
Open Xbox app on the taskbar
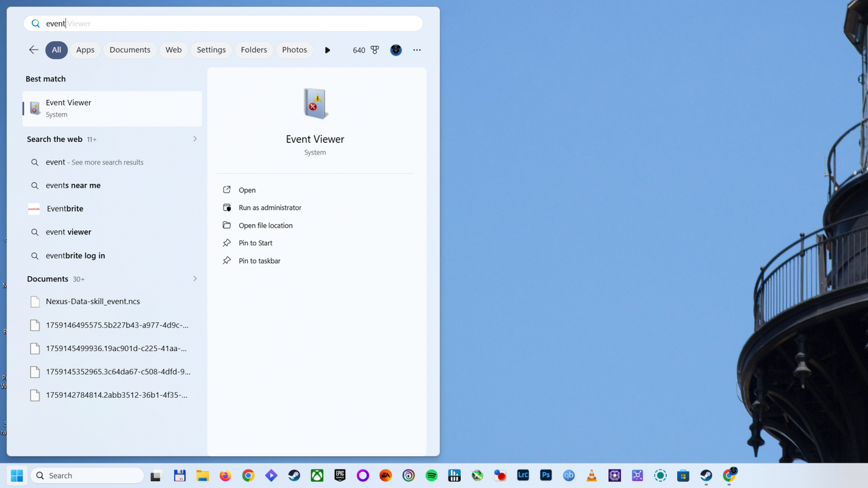pos(317,475)
